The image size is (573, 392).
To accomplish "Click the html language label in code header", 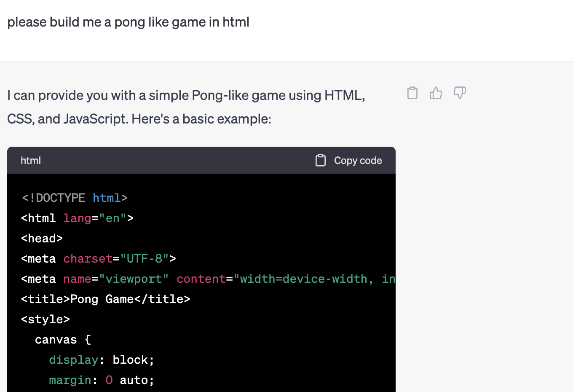I will pos(31,161).
